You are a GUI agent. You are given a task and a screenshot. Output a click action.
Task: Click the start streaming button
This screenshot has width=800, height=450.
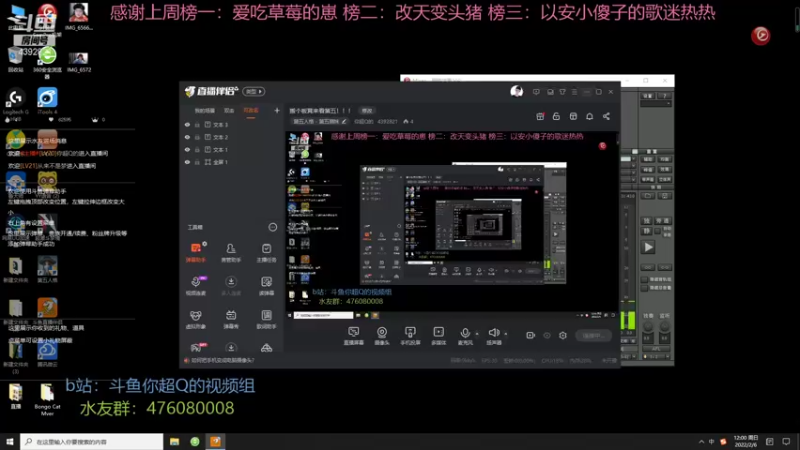[x=593, y=335]
